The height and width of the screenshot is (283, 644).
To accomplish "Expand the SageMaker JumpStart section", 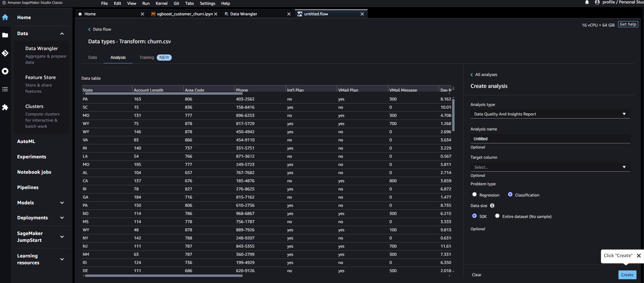I will click(x=62, y=237).
